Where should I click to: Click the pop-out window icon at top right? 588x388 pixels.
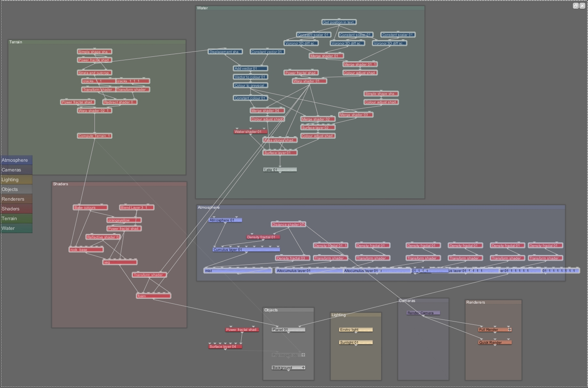pyautogui.click(x=575, y=6)
